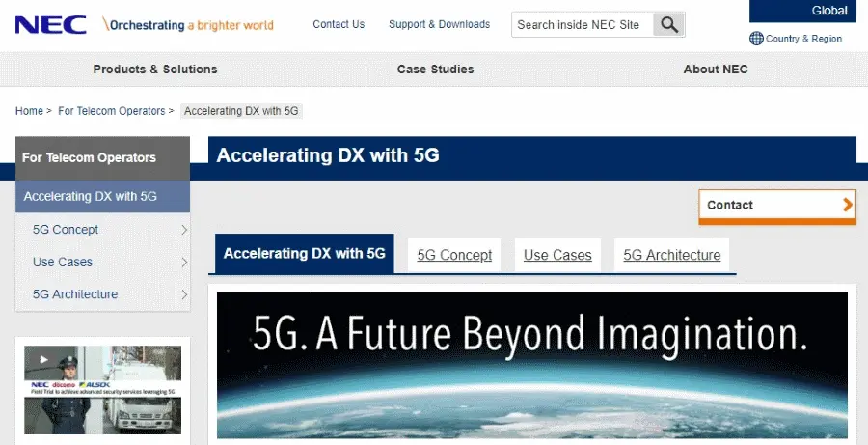Click the 5G Future Beyond Imagination banner
The height and width of the screenshot is (445, 868).
click(532, 365)
